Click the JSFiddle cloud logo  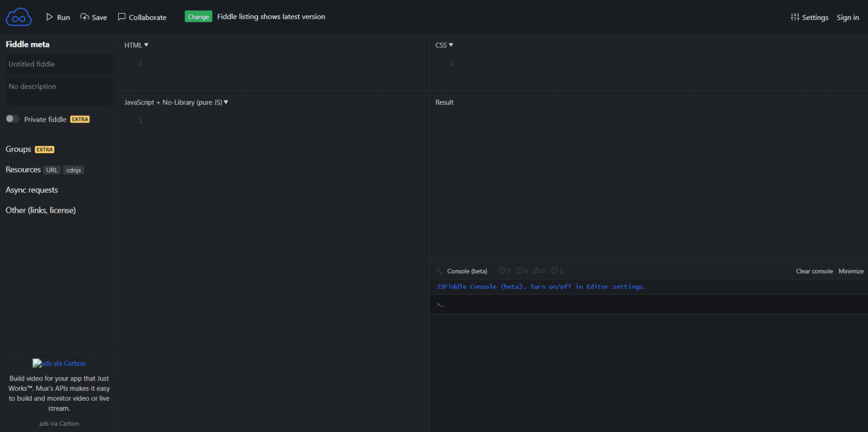pyautogui.click(x=19, y=17)
